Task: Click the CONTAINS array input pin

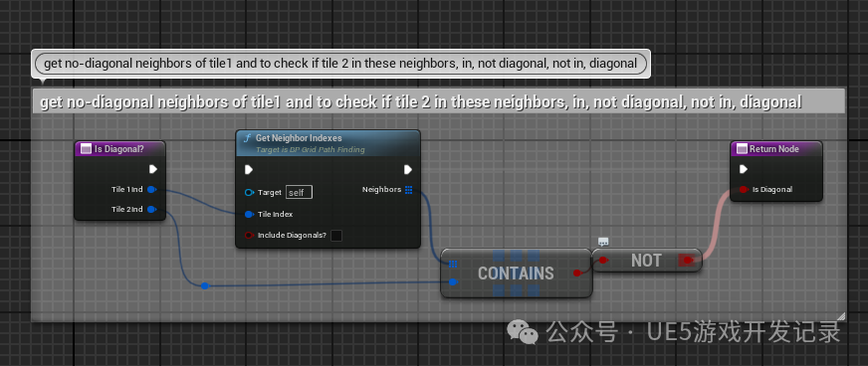Action: (x=453, y=265)
